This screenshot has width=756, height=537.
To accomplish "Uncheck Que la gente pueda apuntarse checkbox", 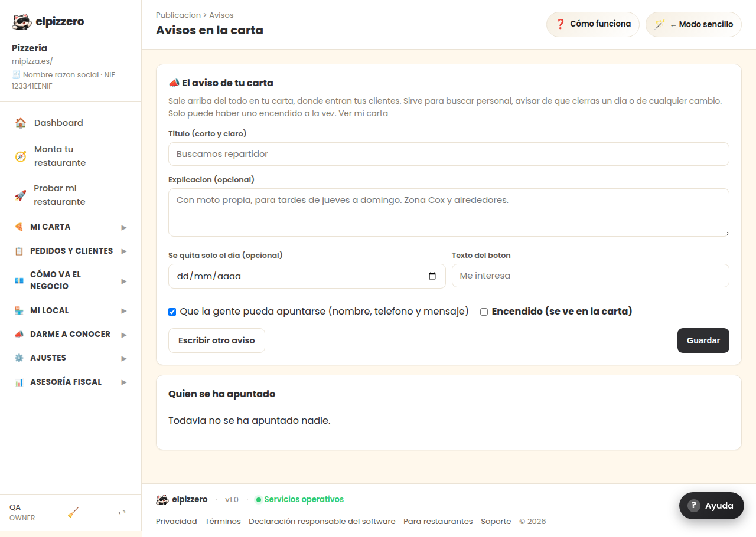I will (172, 312).
